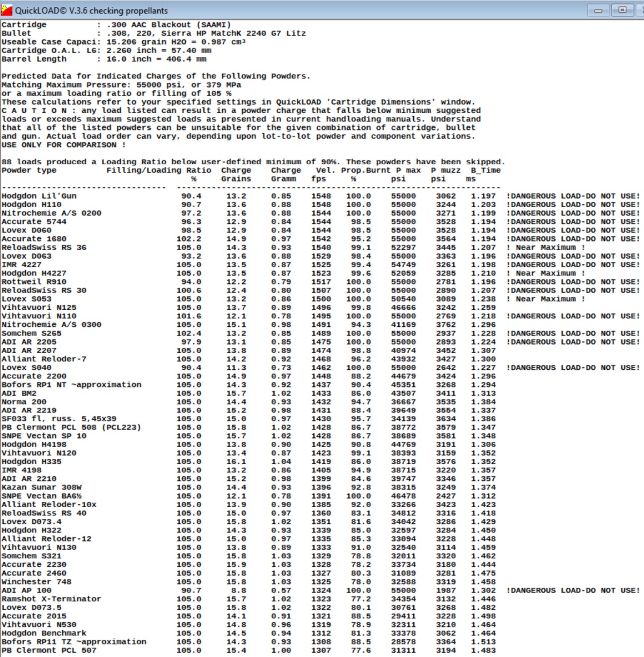
Task: Select the Hodgdon H110 powder row
Action: [x=320, y=205]
